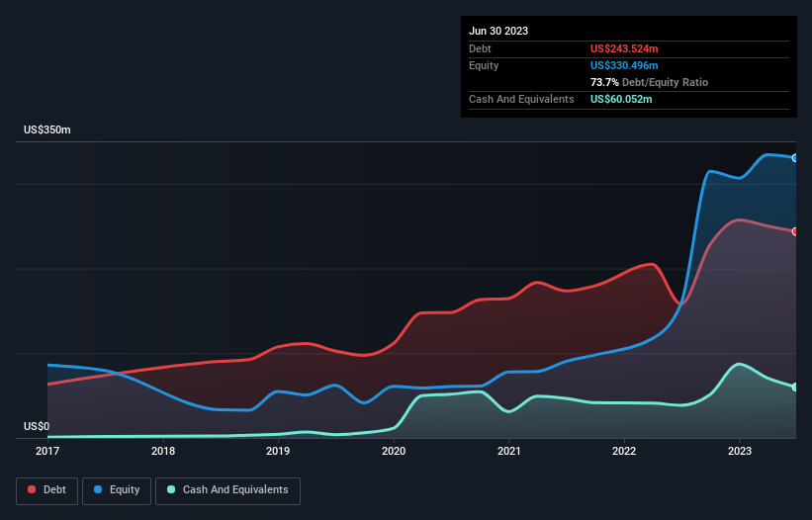Click the Equity row label in tooltip
Viewport: 812px width, 520px height.
pyautogui.click(x=484, y=65)
